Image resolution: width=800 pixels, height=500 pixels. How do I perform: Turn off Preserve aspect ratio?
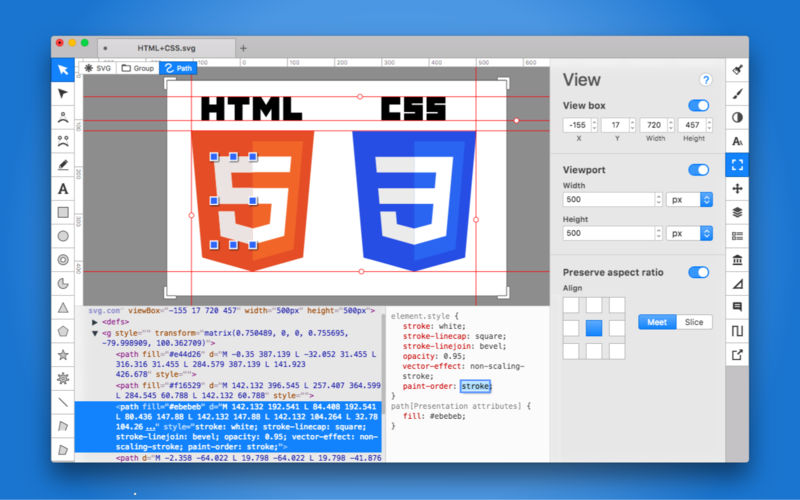pos(698,272)
